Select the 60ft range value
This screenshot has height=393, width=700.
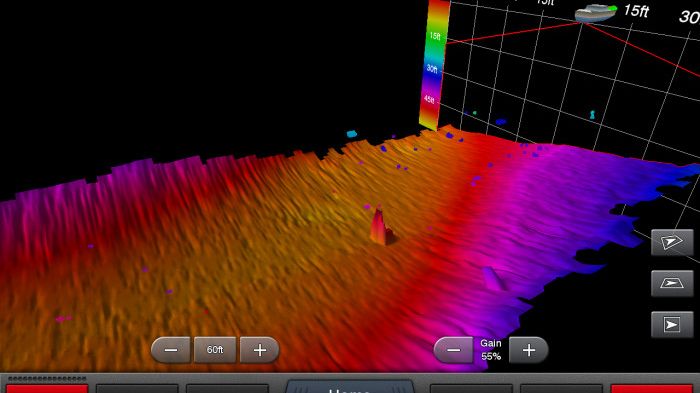[215, 350]
